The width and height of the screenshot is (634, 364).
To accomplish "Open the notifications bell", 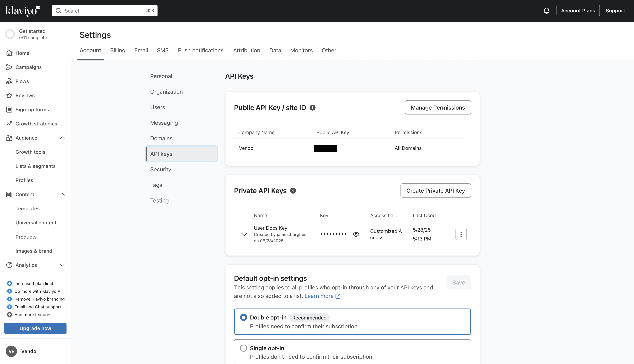I will (546, 11).
